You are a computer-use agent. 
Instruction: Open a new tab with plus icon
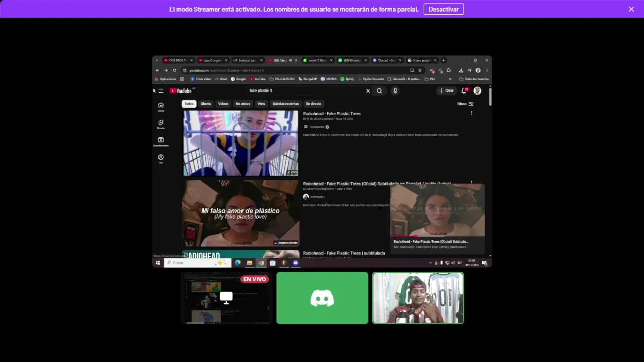443,60
